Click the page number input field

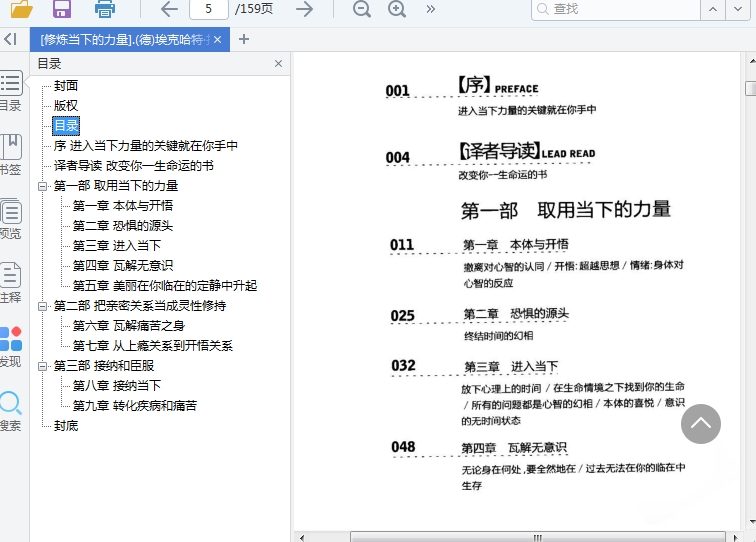click(208, 9)
